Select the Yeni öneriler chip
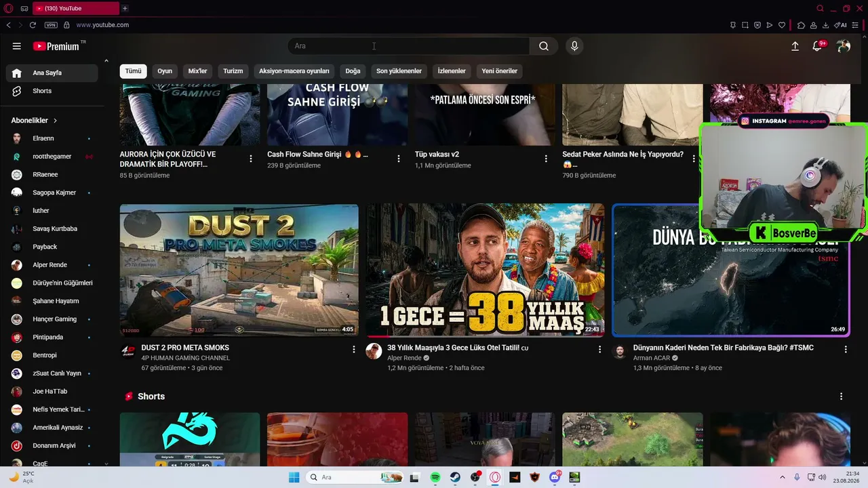This screenshot has width=868, height=488. point(500,71)
